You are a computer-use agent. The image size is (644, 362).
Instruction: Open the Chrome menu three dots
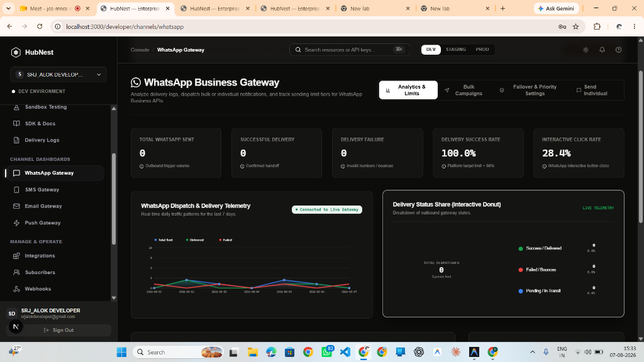point(635,26)
